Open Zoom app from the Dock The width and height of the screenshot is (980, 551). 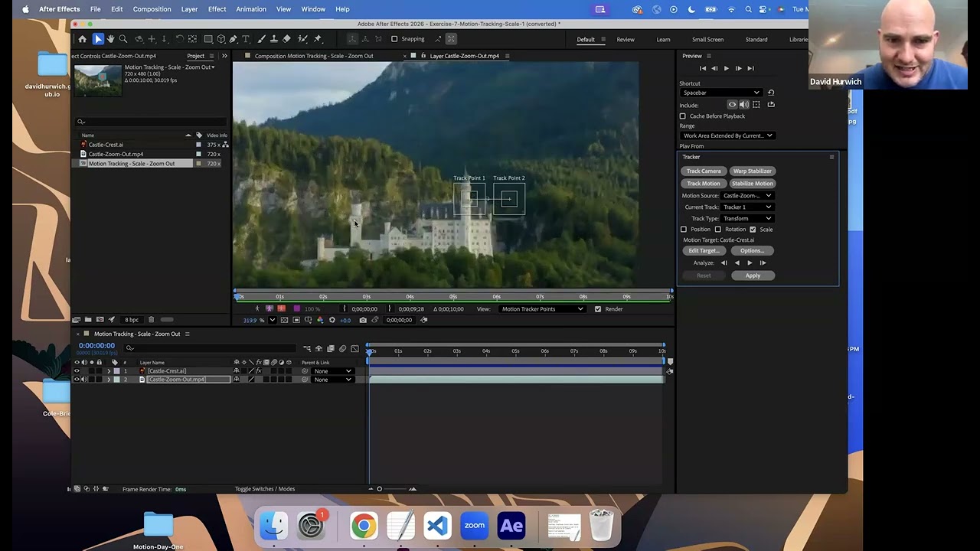click(474, 526)
